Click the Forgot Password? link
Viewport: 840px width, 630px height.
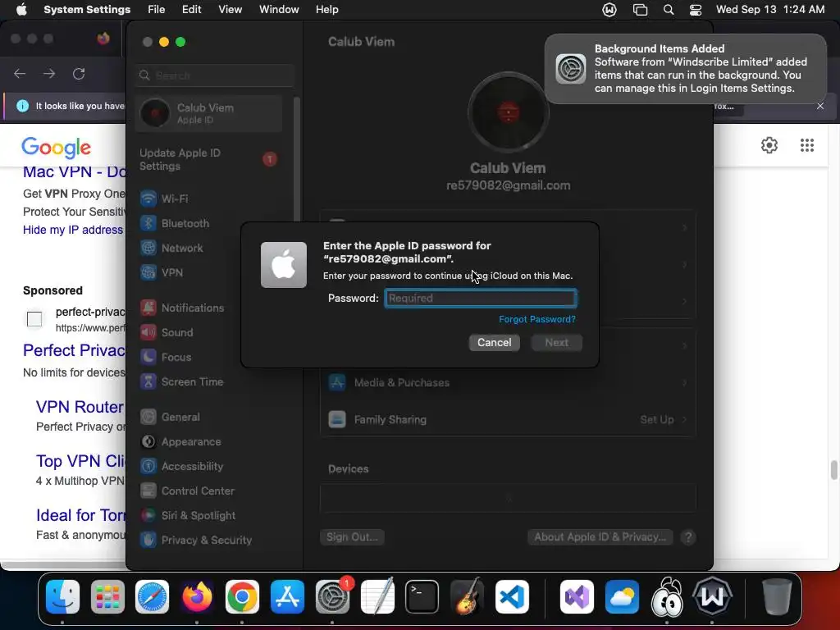tap(537, 319)
